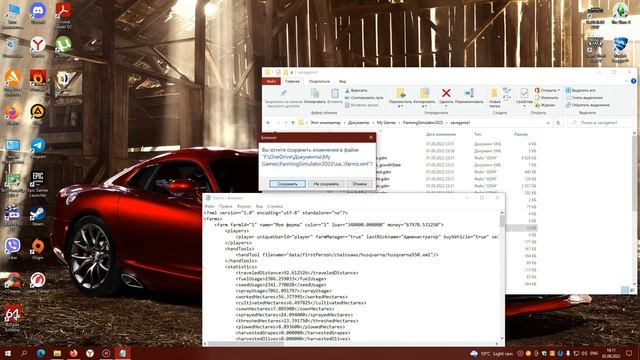Click the Копировать ribbon icon in Explorer
Screen dimensions: 640x360
pyautogui.click(x=315, y=94)
